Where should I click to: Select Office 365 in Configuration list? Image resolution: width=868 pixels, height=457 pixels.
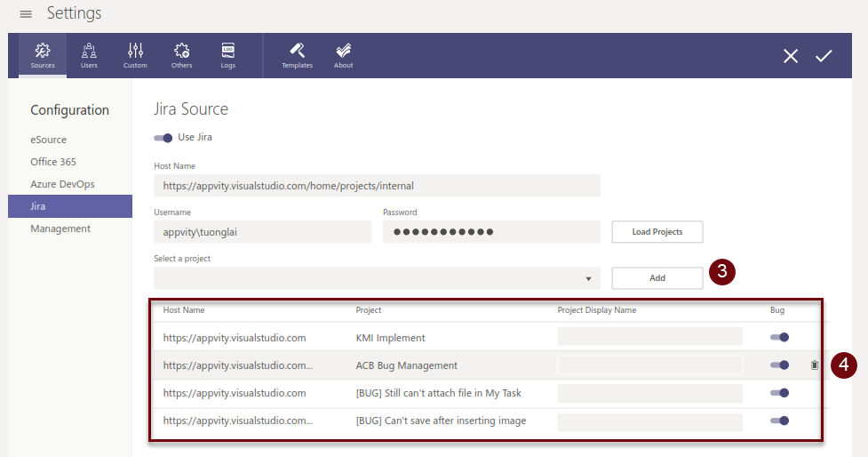[x=53, y=162]
